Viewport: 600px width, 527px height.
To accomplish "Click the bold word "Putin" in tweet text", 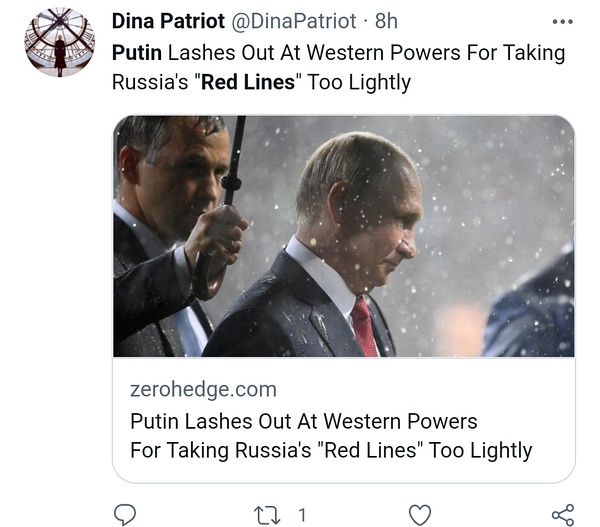I will (138, 52).
